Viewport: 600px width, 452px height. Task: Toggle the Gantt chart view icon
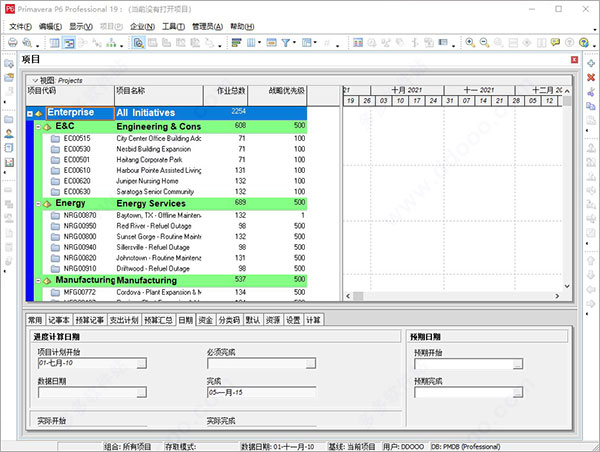coord(69,42)
